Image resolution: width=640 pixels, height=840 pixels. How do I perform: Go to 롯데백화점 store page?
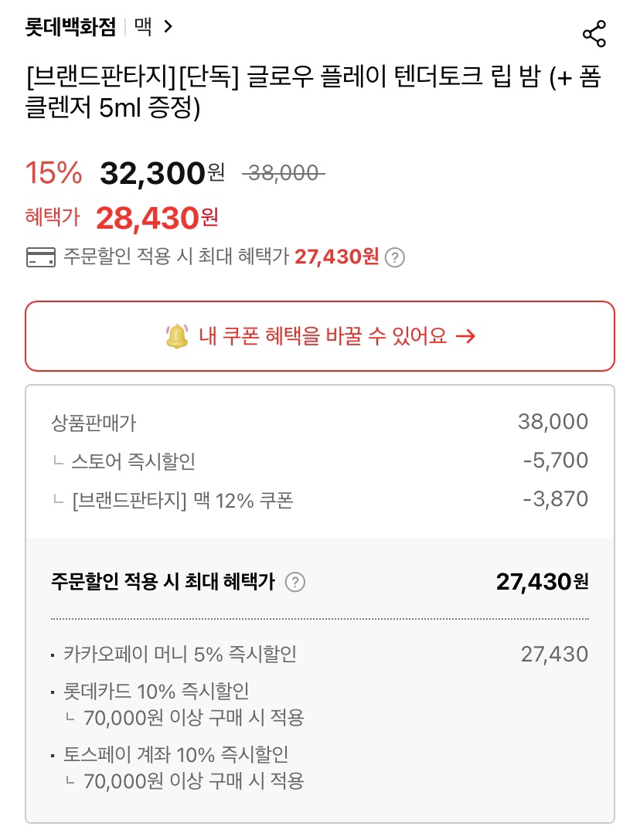point(70,27)
